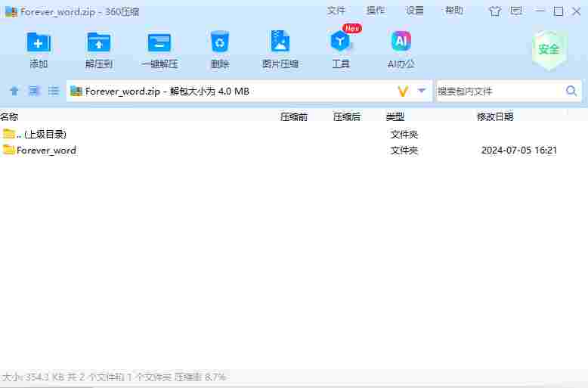Click the status bar size summary text
This screenshot has width=588, height=388.
(x=114, y=377)
